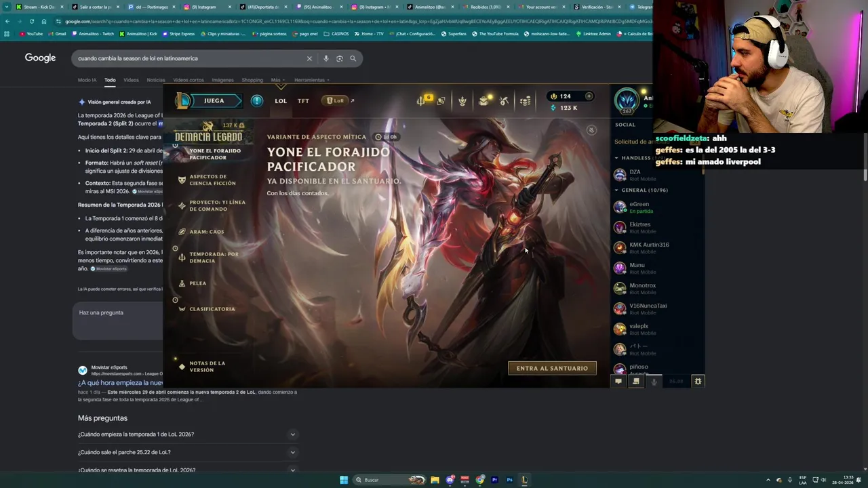Screen dimensions: 868x488
Task: Select Temporada: Por Demacia entry
Action: click(209, 258)
